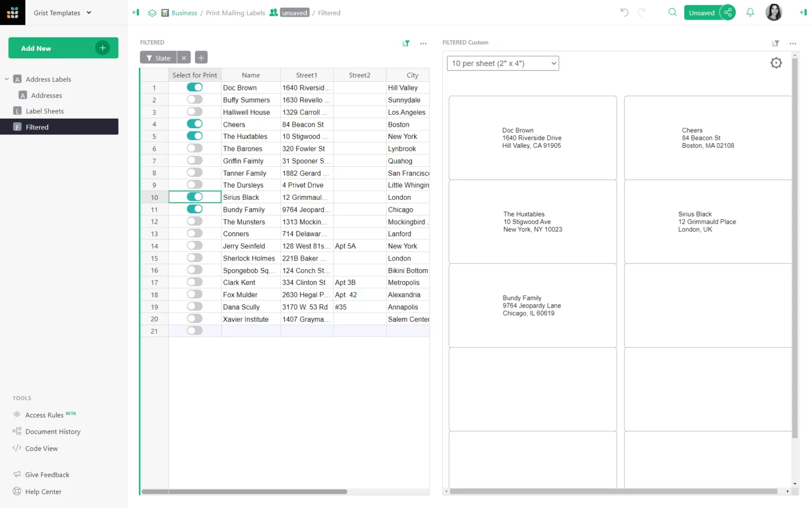Click the profile avatar photo
Screen dimensions: 812x508
(x=774, y=12)
